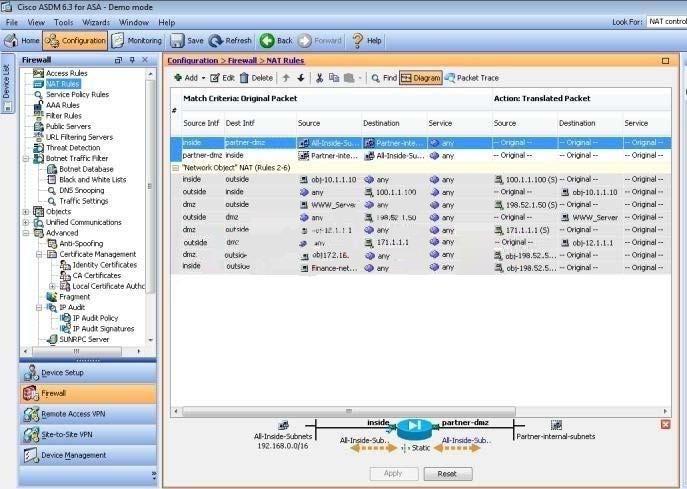Move rule down with down arrow

tap(301, 78)
